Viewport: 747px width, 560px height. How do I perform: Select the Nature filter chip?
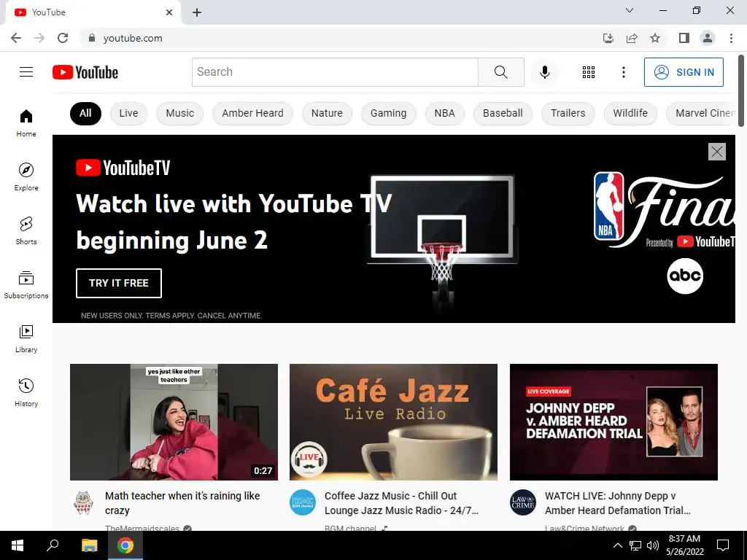[327, 113]
